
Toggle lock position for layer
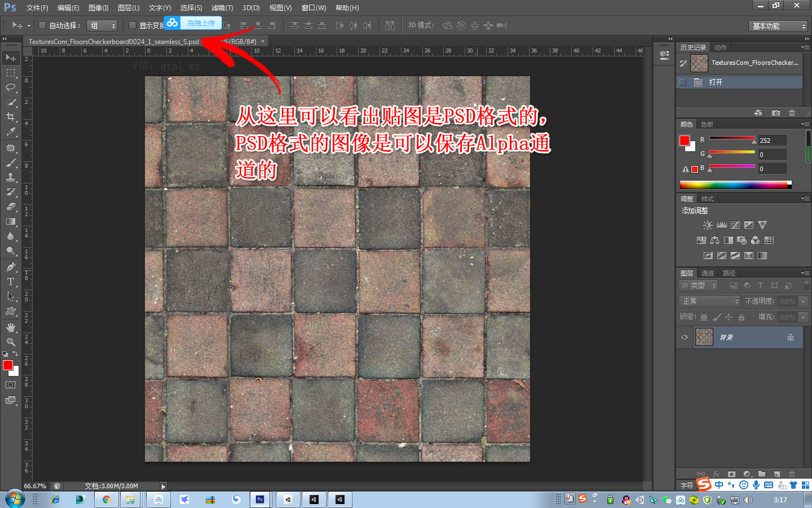click(x=729, y=317)
